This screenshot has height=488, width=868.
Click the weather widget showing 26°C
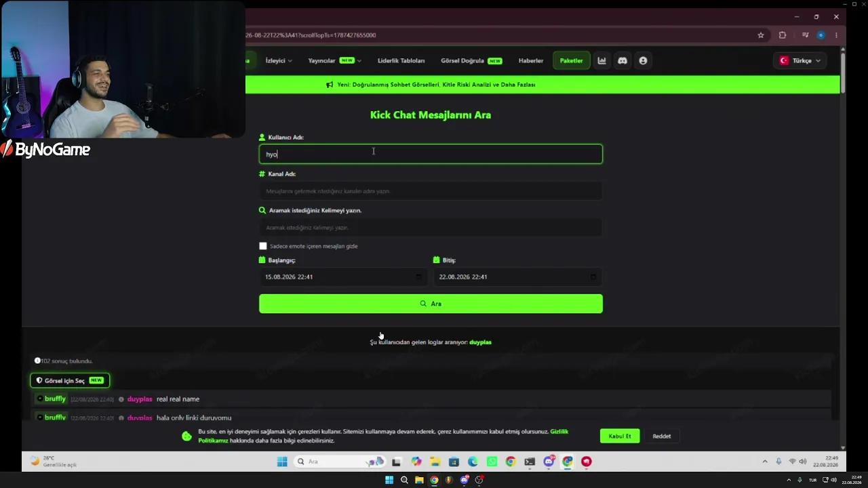pos(54,462)
